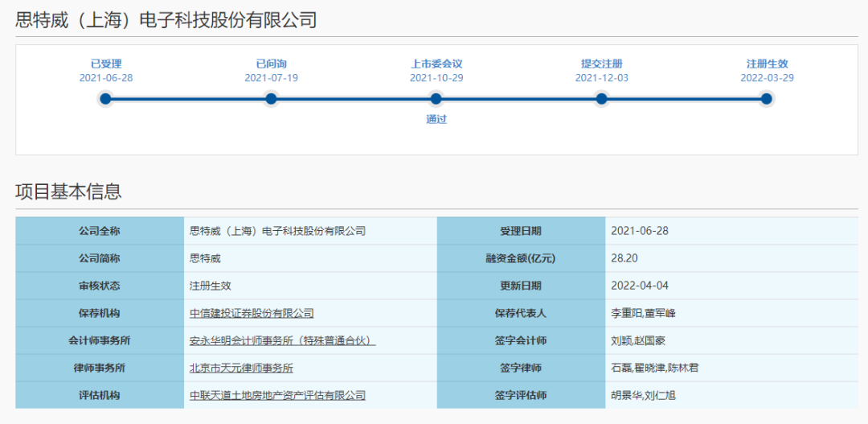Click the full company name value cell
868x424 pixels.
point(310,231)
